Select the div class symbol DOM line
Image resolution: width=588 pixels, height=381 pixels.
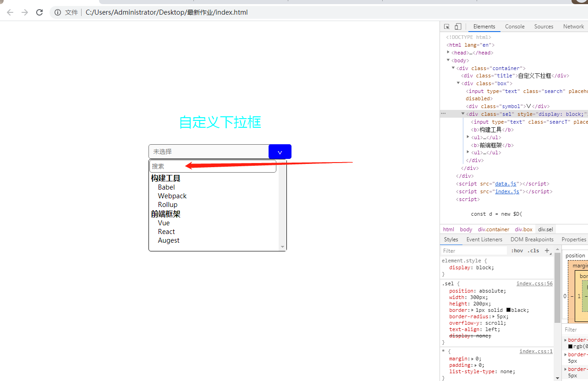point(507,106)
